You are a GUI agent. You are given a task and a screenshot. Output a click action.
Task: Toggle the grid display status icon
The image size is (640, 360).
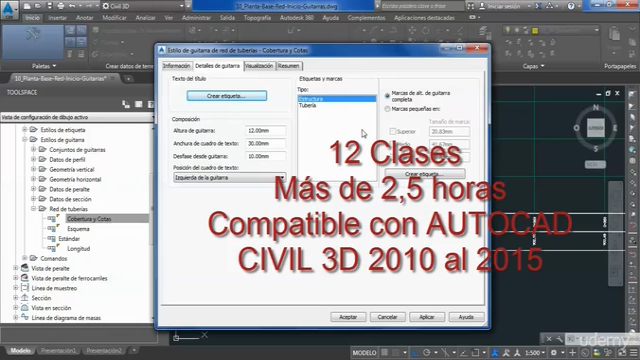[384, 352]
